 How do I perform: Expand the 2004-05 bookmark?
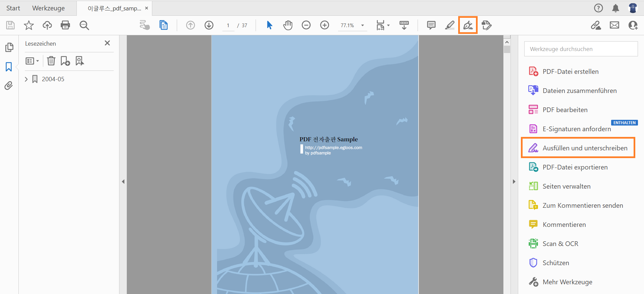pyautogui.click(x=26, y=79)
